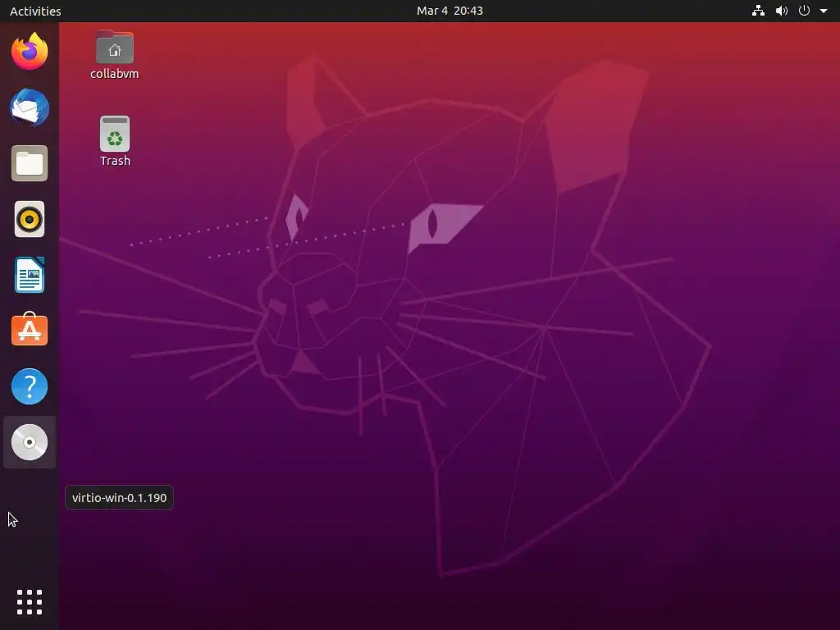
Task: Click the collabvm folder label
Action: [x=115, y=73]
